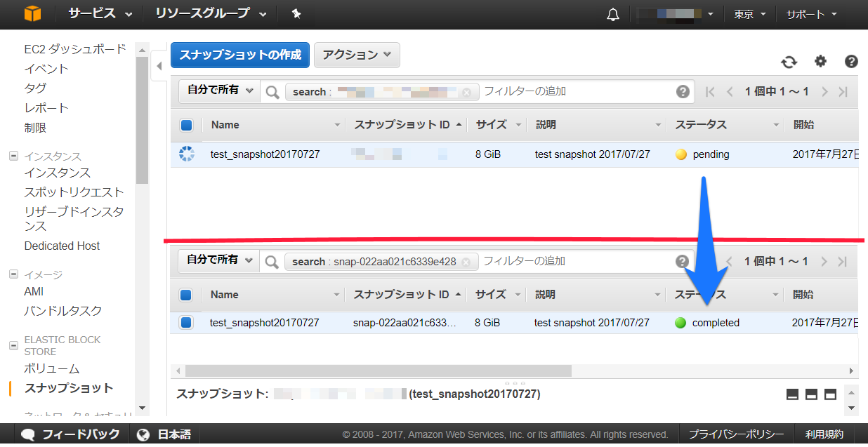
Task: Open バンドルタスク in sidebar
Action: pyautogui.click(x=63, y=311)
